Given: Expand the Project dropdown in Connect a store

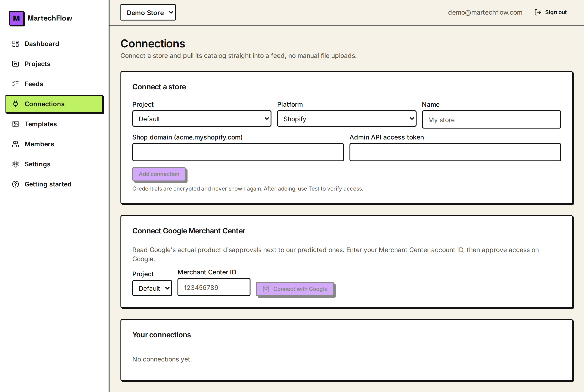Looking at the screenshot, I should click(x=202, y=119).
